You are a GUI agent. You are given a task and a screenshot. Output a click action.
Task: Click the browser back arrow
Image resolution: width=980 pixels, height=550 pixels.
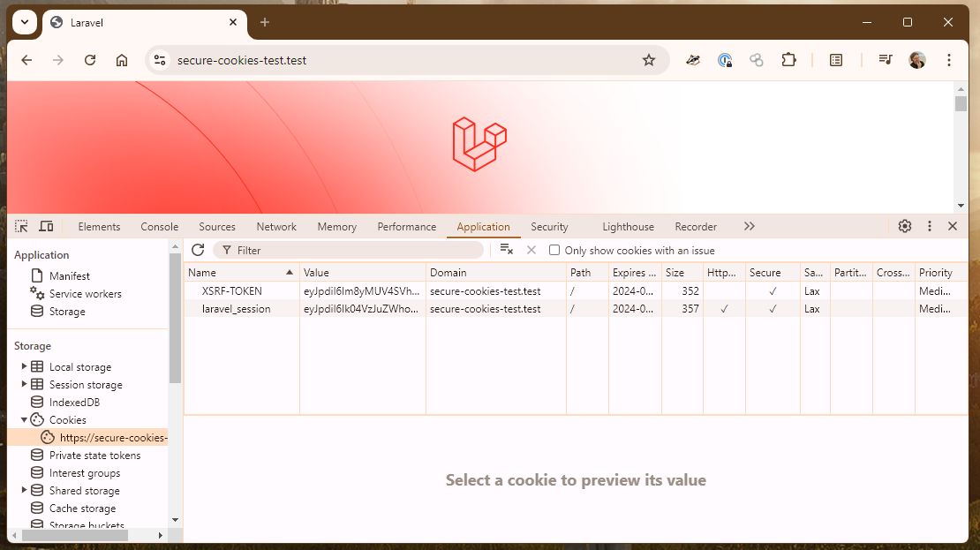(x=26, y=60)
